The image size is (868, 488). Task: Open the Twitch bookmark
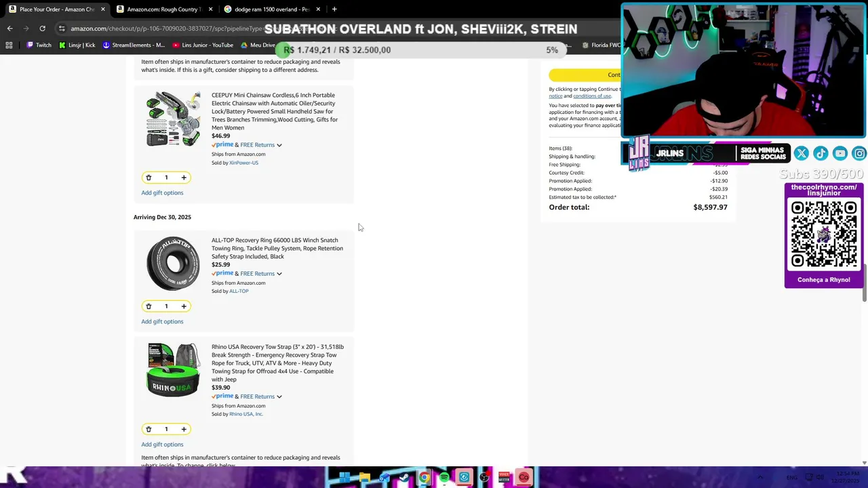point(39,45)
